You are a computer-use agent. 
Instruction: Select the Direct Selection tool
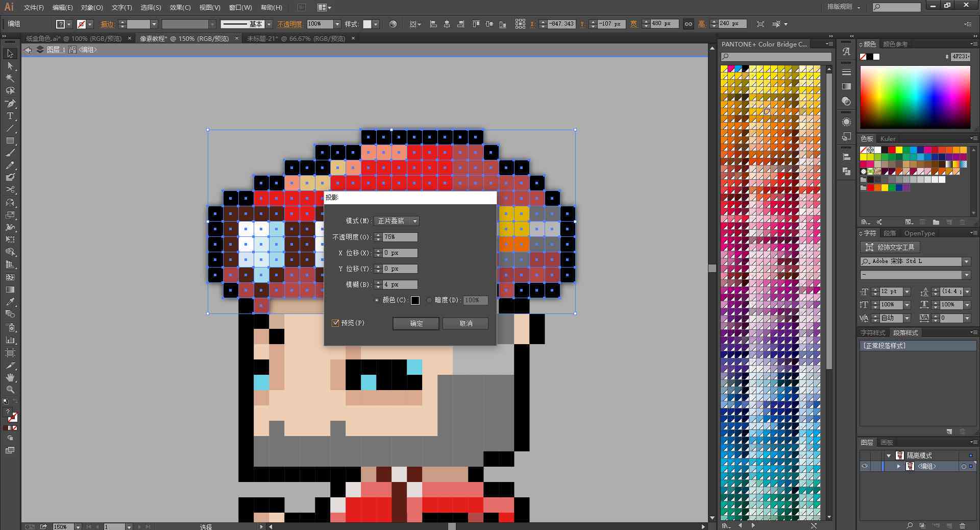point(10,66)
